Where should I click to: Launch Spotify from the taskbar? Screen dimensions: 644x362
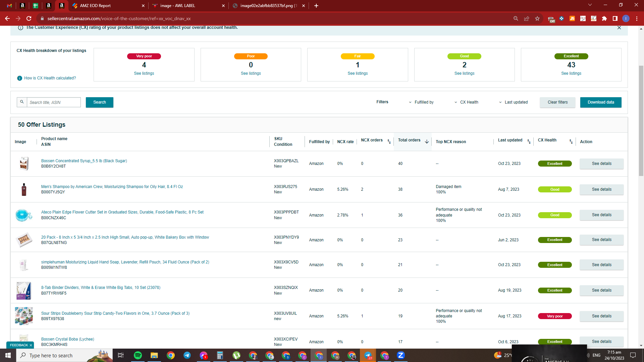click(x=138, y=355)
